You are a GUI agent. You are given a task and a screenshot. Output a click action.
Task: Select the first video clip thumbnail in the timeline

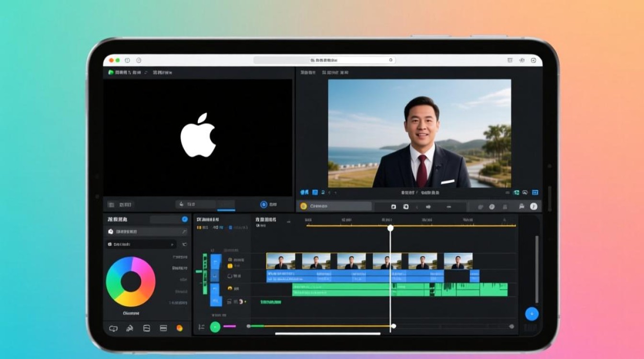(x=281, y=261)
